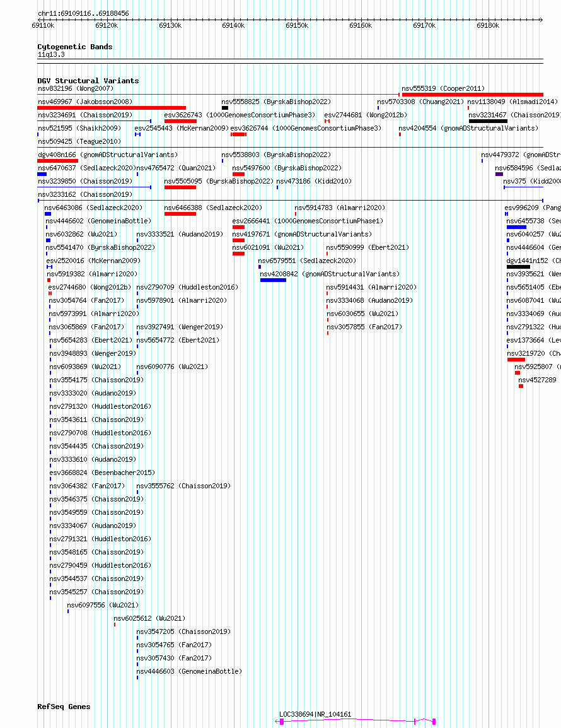Open esv3668824 (Besenbacher2015) label
Viewport: 561px width, 728px height.
102,473
